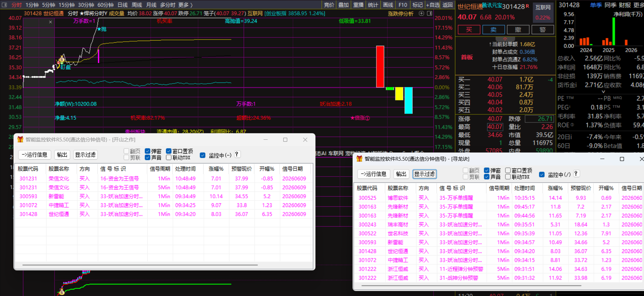The height and width of the screenshot is (296, 644).
Task: Click the 警 alert button
Action: coord(543,30)
